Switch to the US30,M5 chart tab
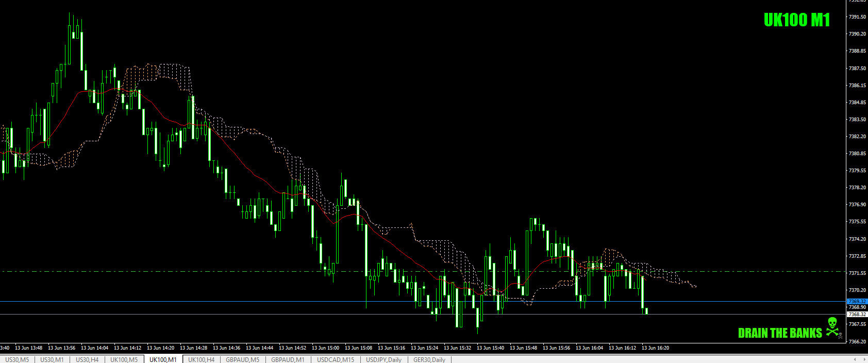Viewport: 868px width, 363px height. pos(17,359)
